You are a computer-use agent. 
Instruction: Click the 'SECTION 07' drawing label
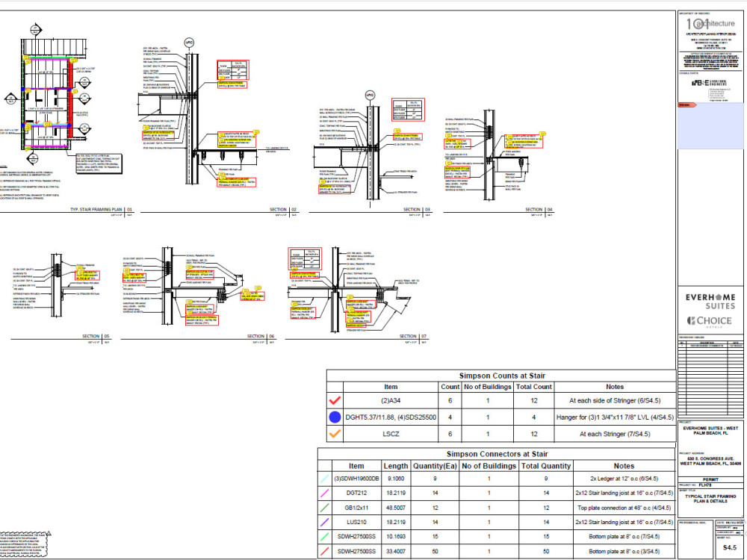tap(413, 336)
